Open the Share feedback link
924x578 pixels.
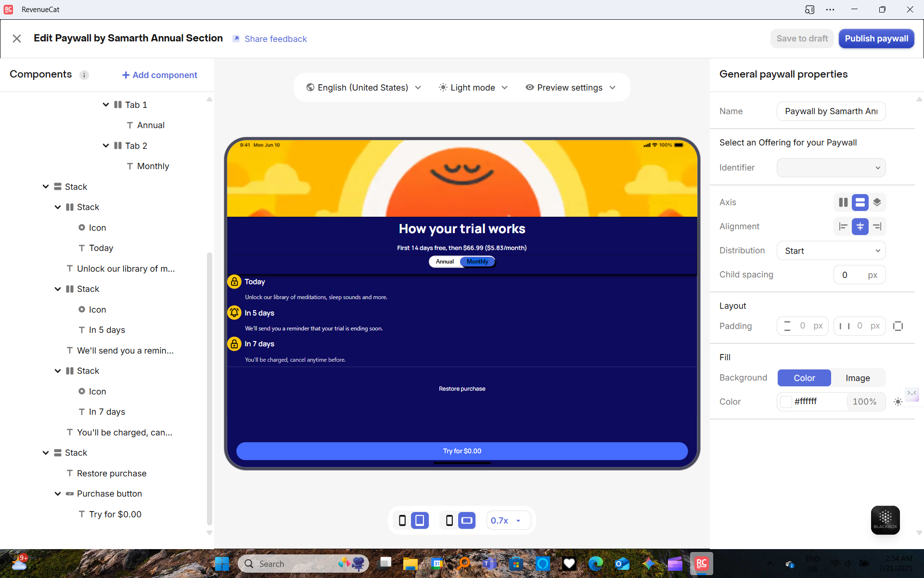point(275,39)
